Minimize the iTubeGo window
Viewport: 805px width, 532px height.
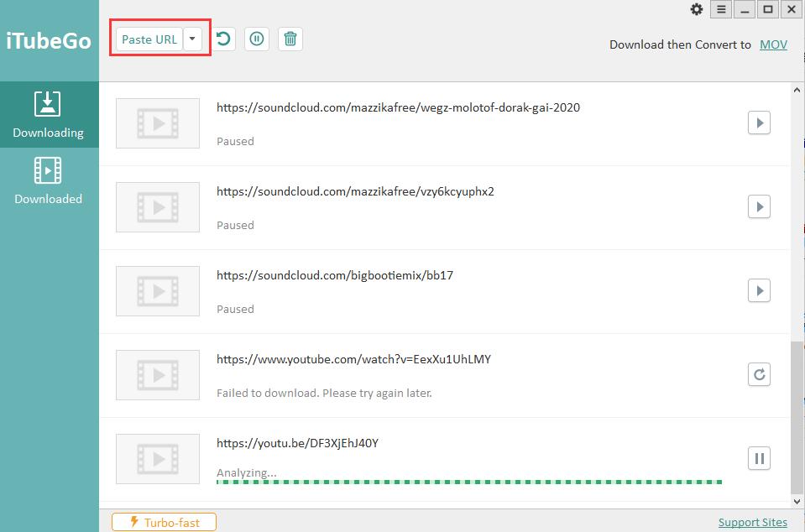tap(745, 9)
